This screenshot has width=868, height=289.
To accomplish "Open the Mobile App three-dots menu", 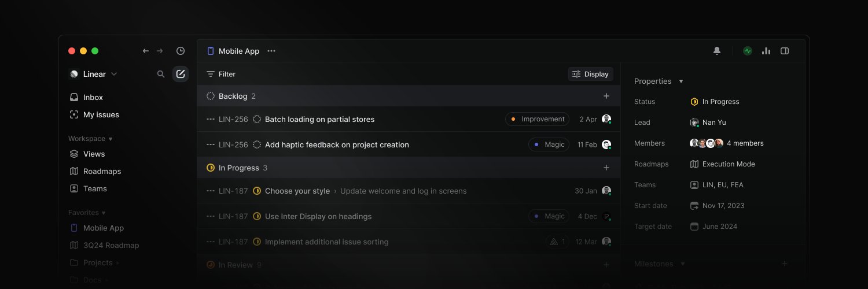I will pos(271,51).
